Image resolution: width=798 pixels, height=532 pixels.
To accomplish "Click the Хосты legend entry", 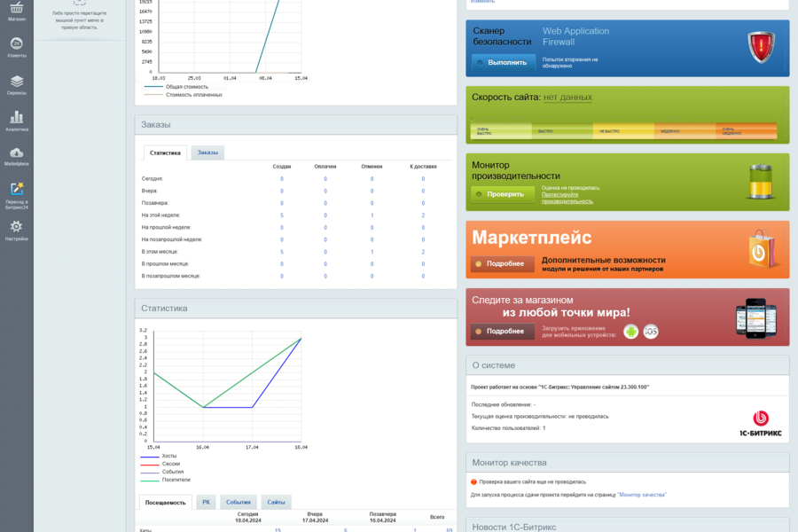I will (x=159, y=456).
